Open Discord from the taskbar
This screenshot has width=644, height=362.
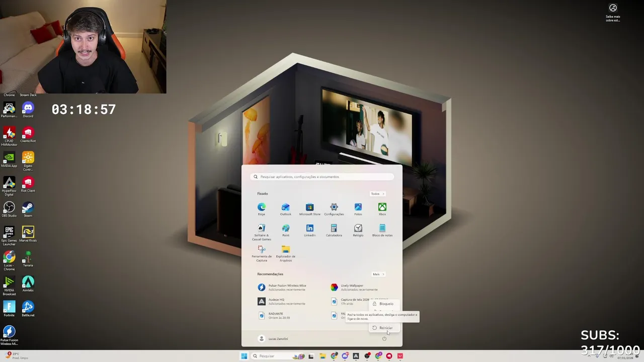coord(345,356)
